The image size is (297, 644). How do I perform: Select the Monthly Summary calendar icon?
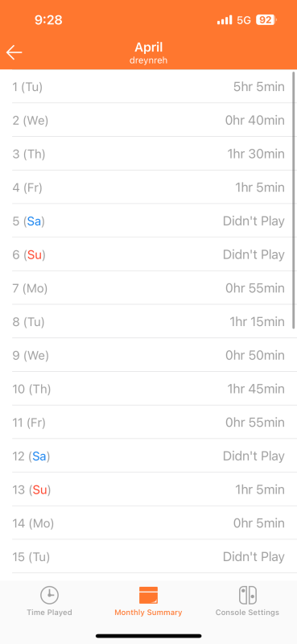coord(148,595)
